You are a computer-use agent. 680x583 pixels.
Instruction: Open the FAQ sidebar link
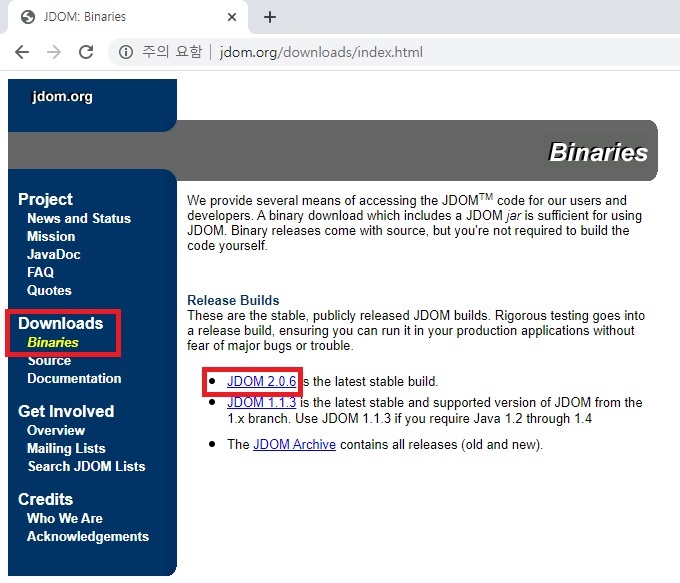[40, 272]
